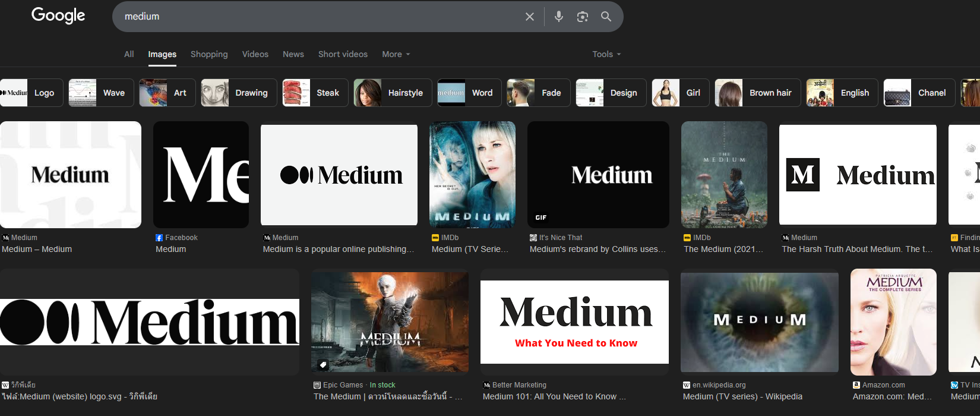Open the Harsh Truth About Medium image
Viewport: 980px width, 416px height.
tap(858, 175)
